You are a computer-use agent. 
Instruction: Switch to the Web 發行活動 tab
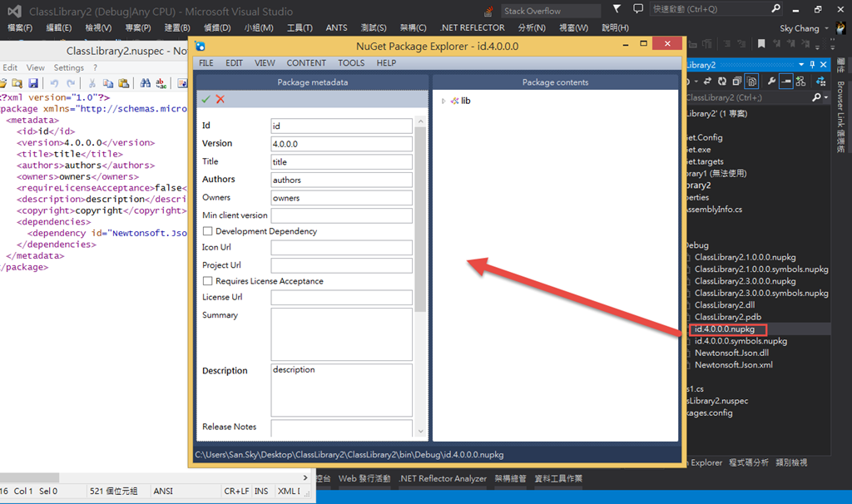click(364, 478)
